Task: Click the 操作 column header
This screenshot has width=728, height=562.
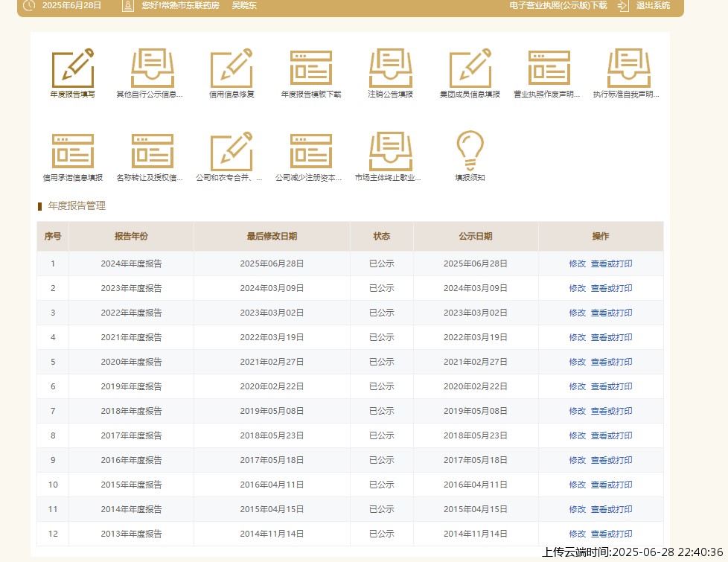Action: (601, 236)
